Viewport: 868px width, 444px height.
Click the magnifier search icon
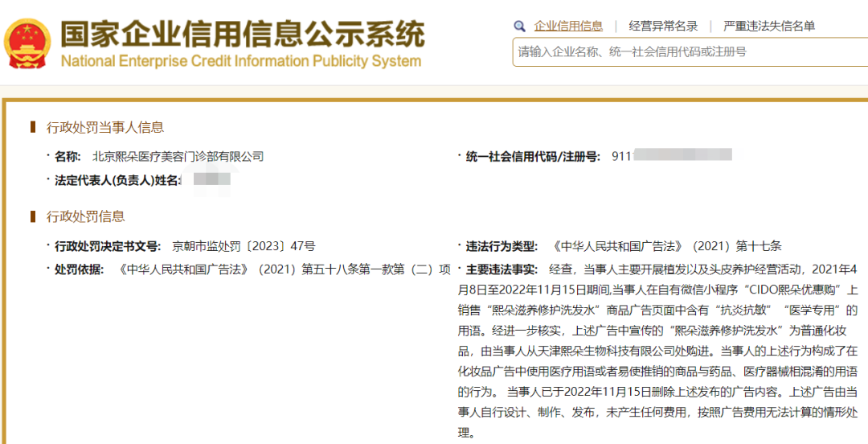(x=520, y=27)
